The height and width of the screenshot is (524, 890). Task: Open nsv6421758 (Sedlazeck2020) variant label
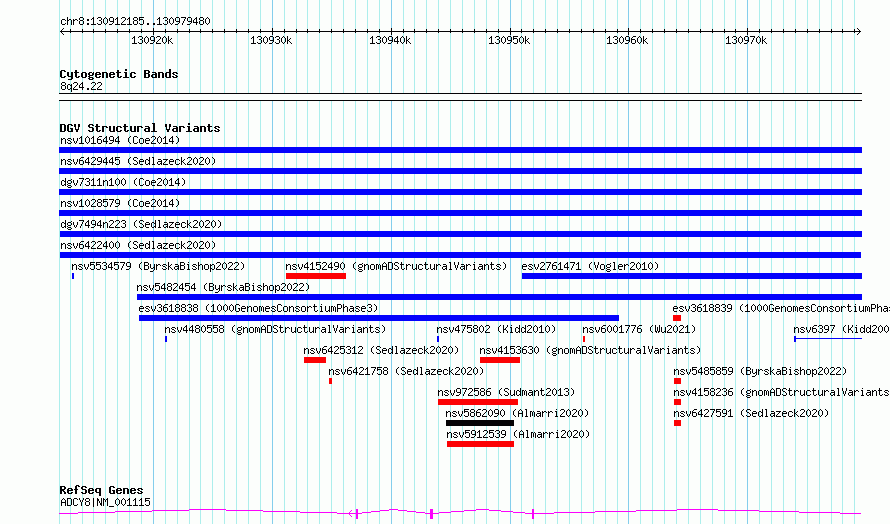406,371
